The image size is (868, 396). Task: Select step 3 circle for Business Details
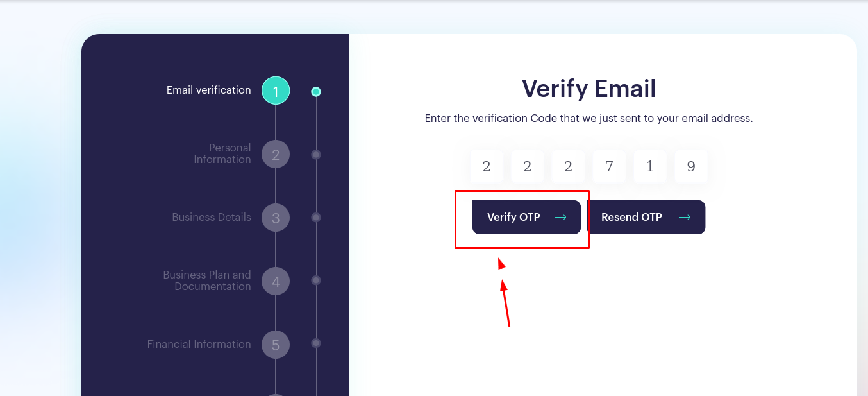coord(276,217)
